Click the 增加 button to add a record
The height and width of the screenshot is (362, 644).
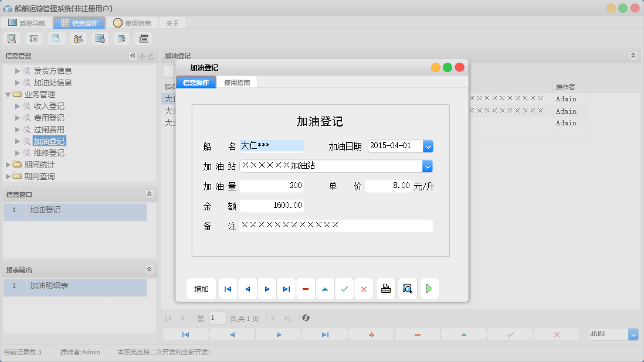(x=199, y=288)
